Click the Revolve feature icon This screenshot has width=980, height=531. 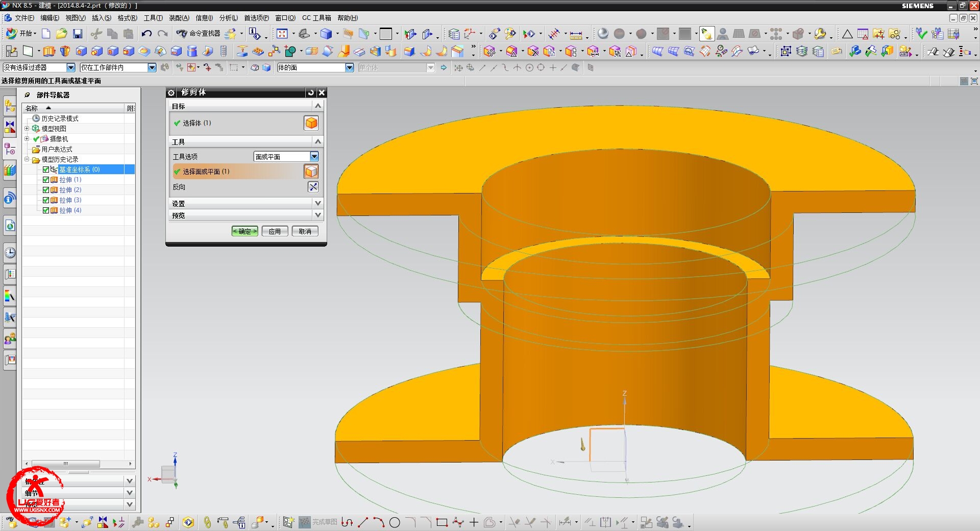[x=65, y=51]
